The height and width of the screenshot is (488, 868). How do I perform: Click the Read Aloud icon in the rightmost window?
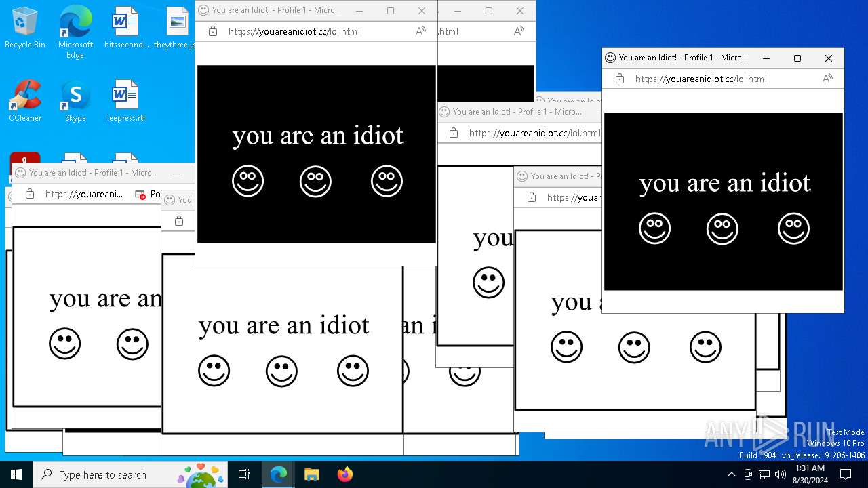coord(827,79)
